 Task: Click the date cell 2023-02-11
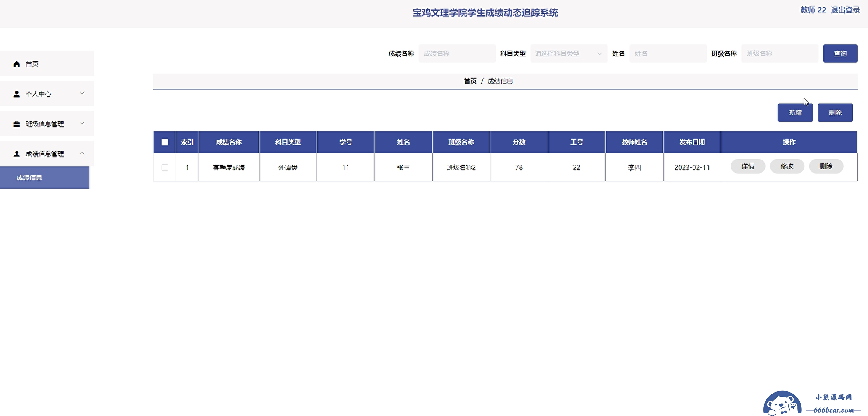pyautogui.click(x=692, y=167)
